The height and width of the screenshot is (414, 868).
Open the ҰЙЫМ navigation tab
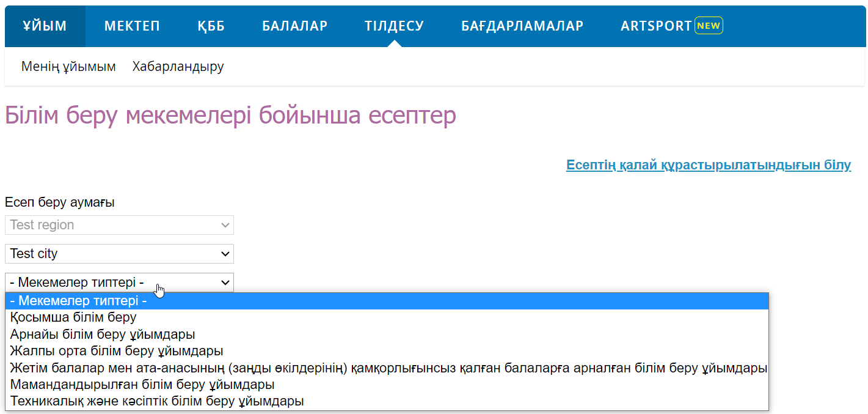[45, 26]
